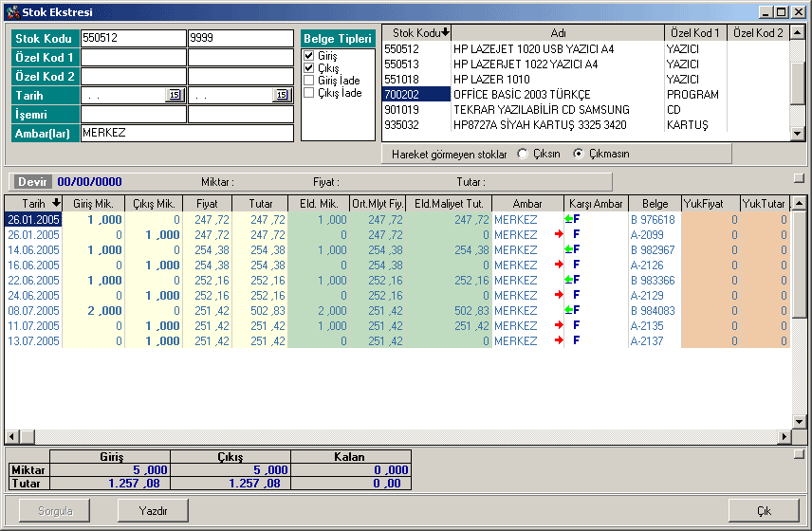Click red exit arrow icon for A-2129
Image resolution: width=812 pixels, height=531 pixels.
click(559, 295)
